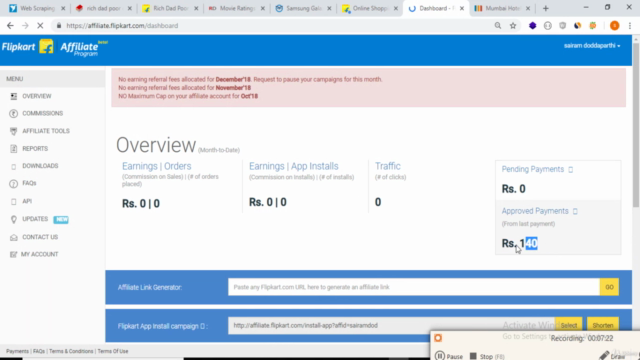Click the Reports document icon

pos(13,149)
